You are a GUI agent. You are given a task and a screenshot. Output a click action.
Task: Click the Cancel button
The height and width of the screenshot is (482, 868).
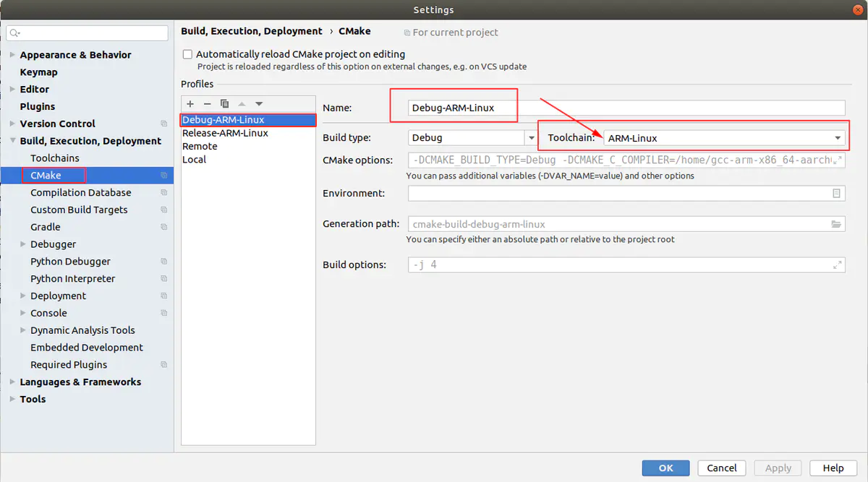point(721,468)
